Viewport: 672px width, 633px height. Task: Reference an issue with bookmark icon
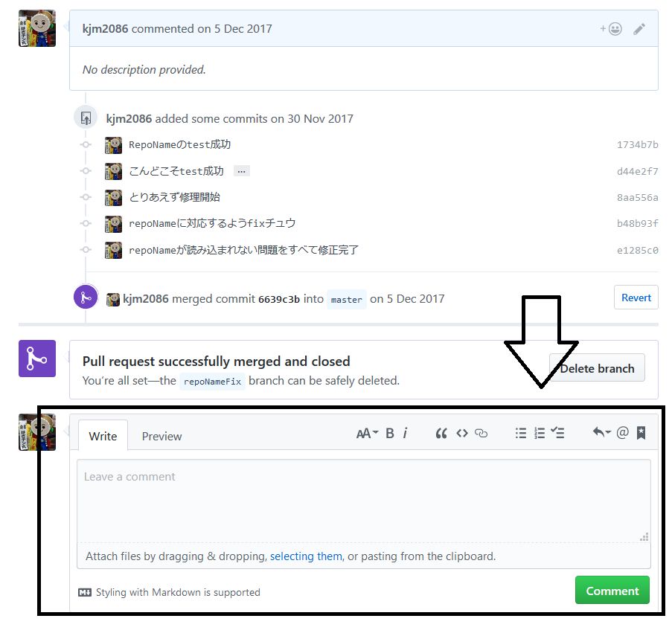click(641, 433)
